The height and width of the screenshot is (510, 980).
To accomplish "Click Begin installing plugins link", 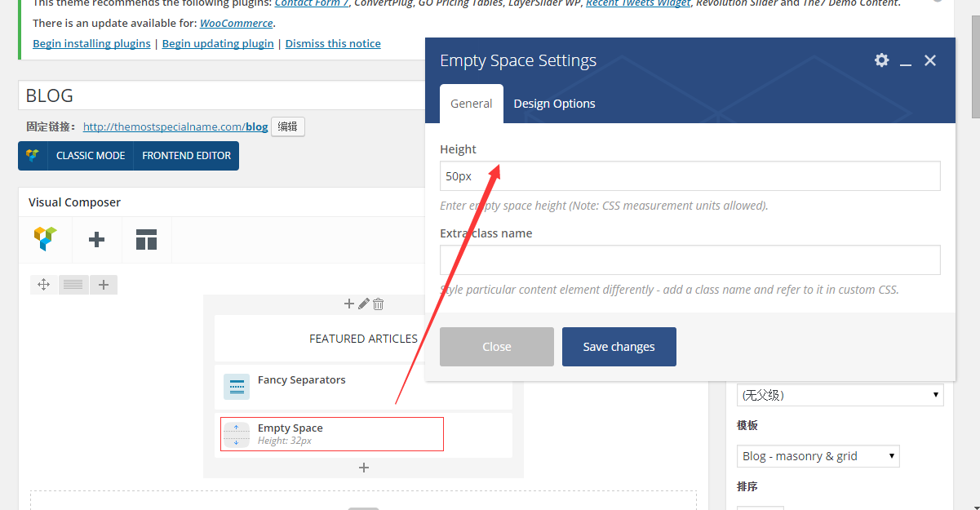I will 91,43.
